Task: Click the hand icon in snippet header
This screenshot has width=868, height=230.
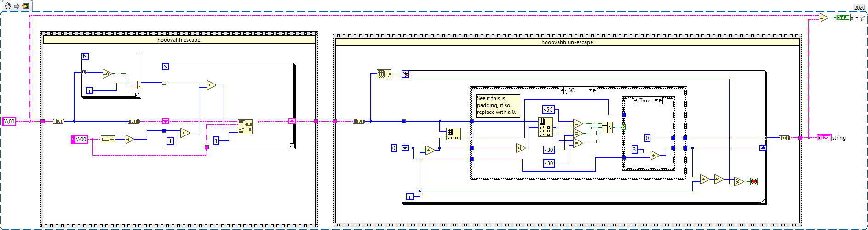Action: point(8,6)
